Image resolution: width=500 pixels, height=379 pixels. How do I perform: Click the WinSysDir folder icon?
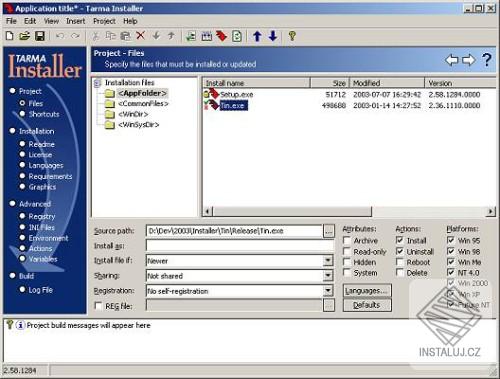pyautogui.click(x=110, y=125)
